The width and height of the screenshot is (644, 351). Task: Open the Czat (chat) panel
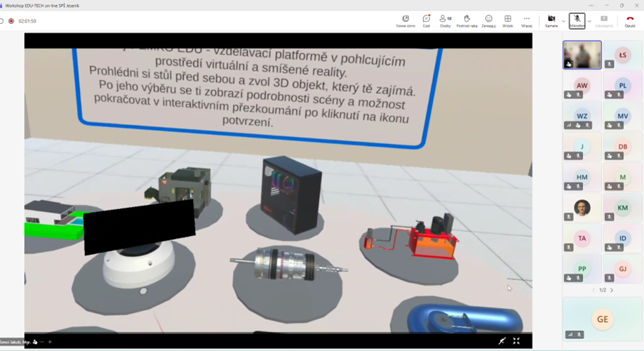tap(426, 21)
